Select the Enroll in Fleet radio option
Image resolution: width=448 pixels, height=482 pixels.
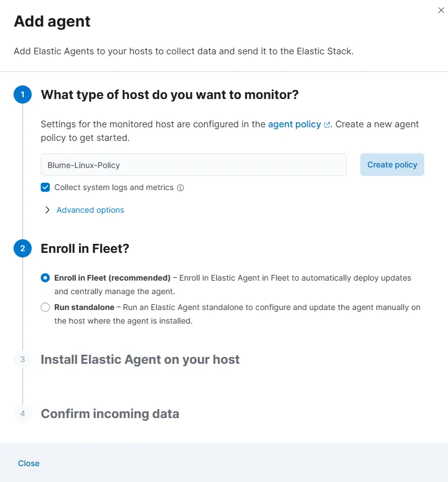(45, 278)
